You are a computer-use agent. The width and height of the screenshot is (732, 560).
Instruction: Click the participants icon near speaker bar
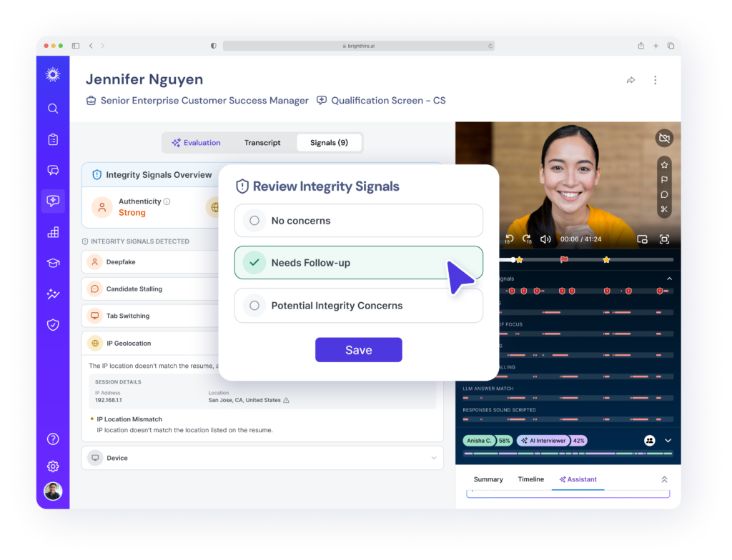(x=649, y=441)
